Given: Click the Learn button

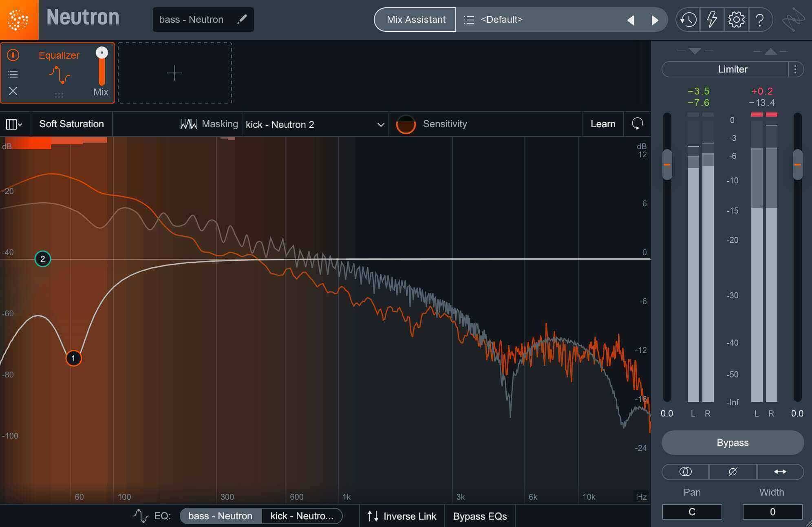Looking at the screenshot, I should coord(603,124).
